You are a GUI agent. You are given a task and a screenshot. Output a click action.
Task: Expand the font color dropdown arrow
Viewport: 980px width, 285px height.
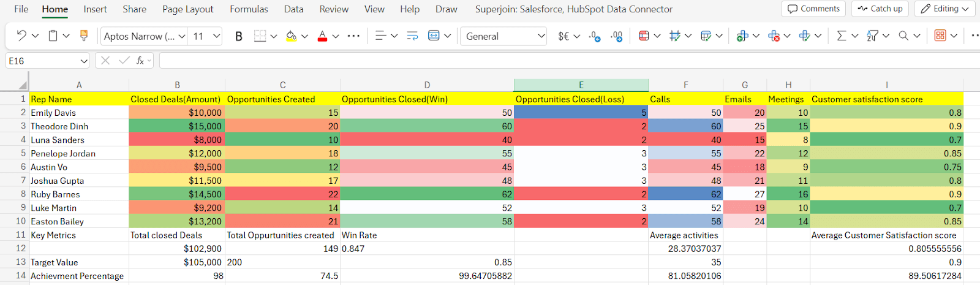tap(336, 36)
